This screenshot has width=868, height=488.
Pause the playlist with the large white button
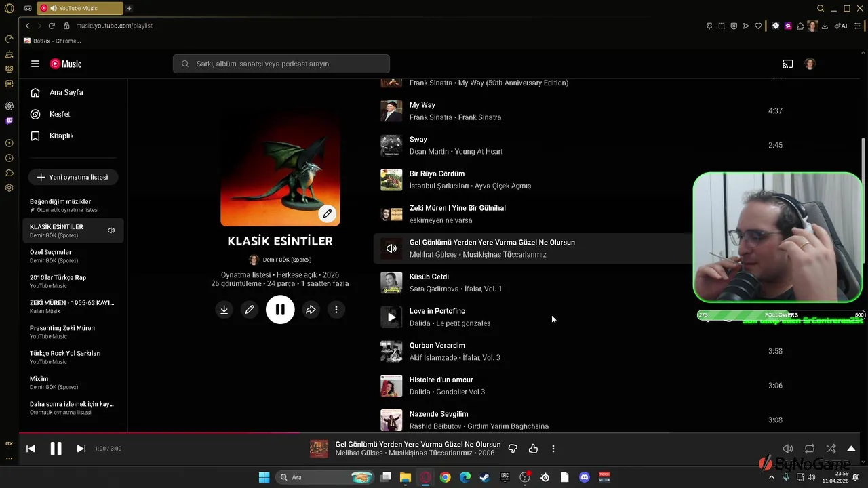[x=280, y=310]
